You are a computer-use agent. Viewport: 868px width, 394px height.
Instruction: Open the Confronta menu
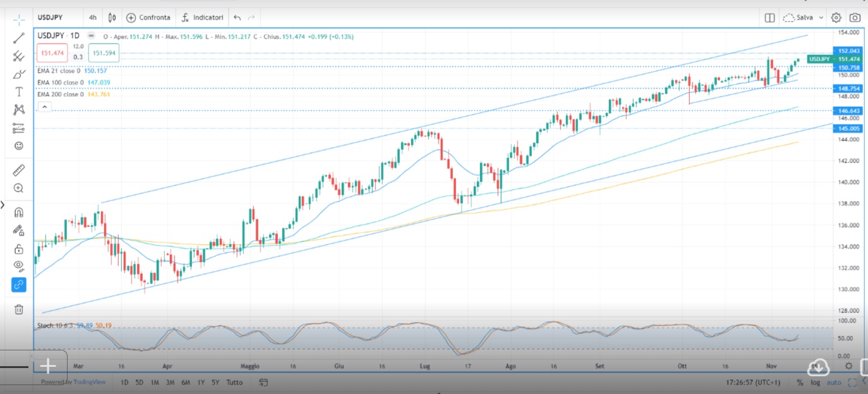pos(148,17)
